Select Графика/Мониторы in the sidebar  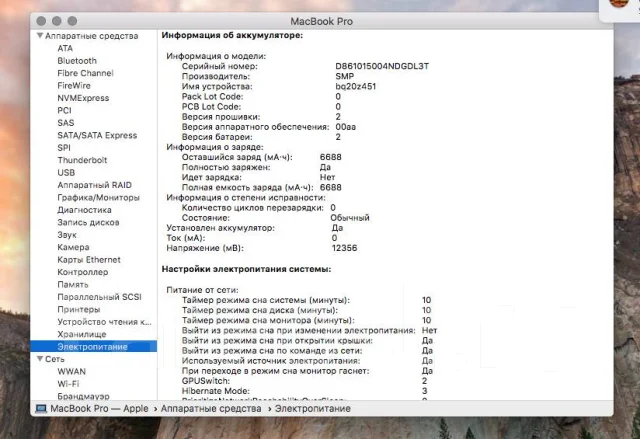[x=98, y=197]
